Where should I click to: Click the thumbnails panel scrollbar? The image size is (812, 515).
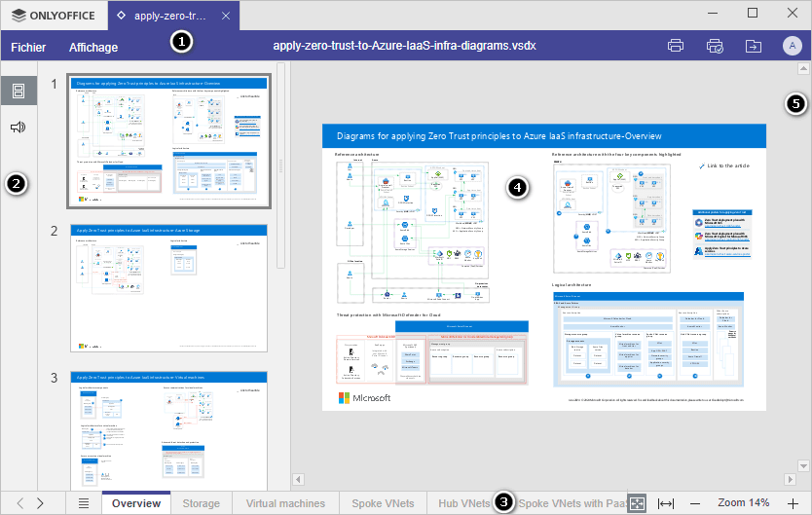pos(280,166)
